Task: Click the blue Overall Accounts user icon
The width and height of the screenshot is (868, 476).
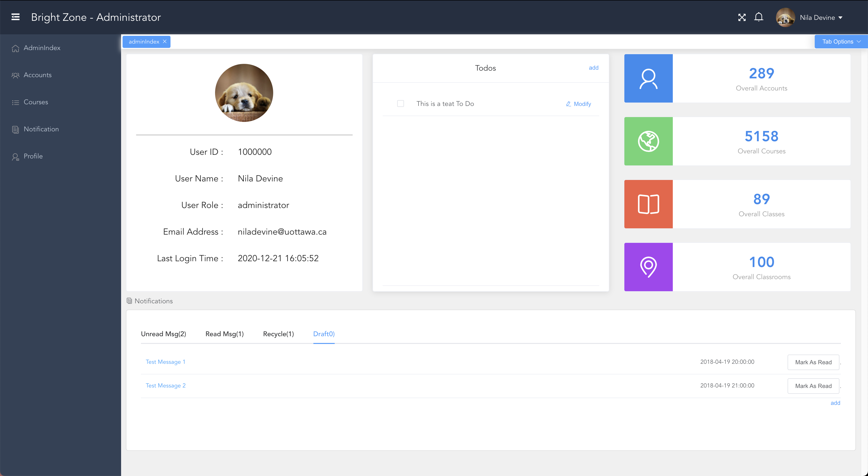Action: pos(648,78)
